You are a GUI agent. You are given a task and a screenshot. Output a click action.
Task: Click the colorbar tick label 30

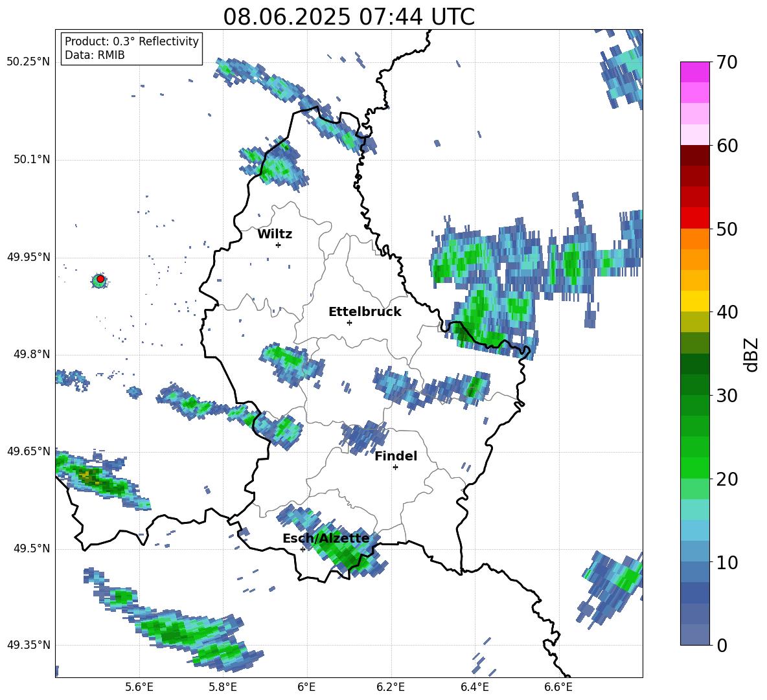(726, 396)
